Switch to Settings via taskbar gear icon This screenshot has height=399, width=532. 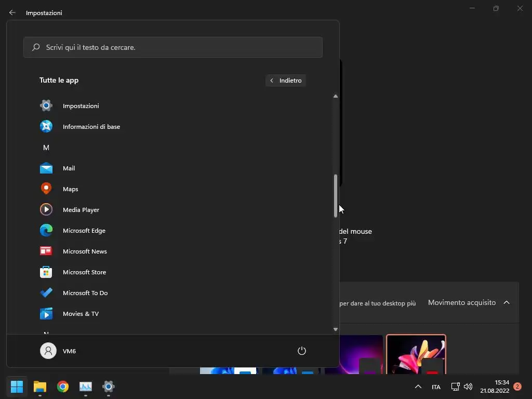click(109, 386)
